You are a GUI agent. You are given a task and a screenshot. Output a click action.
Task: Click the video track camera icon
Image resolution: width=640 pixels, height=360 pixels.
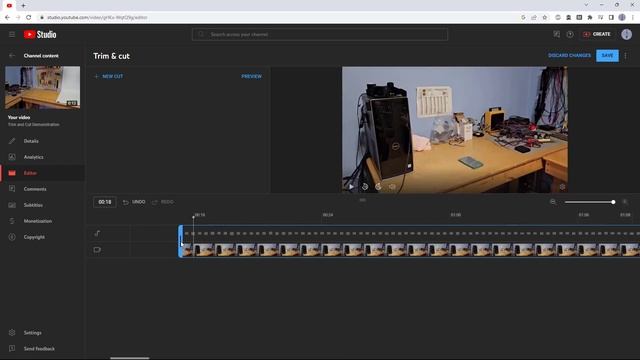(x=97, y=249)
